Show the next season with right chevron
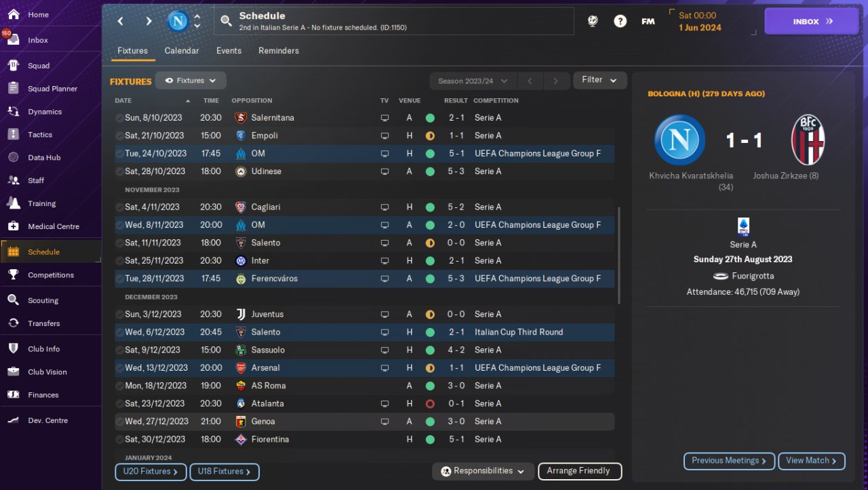 point(556,81)
